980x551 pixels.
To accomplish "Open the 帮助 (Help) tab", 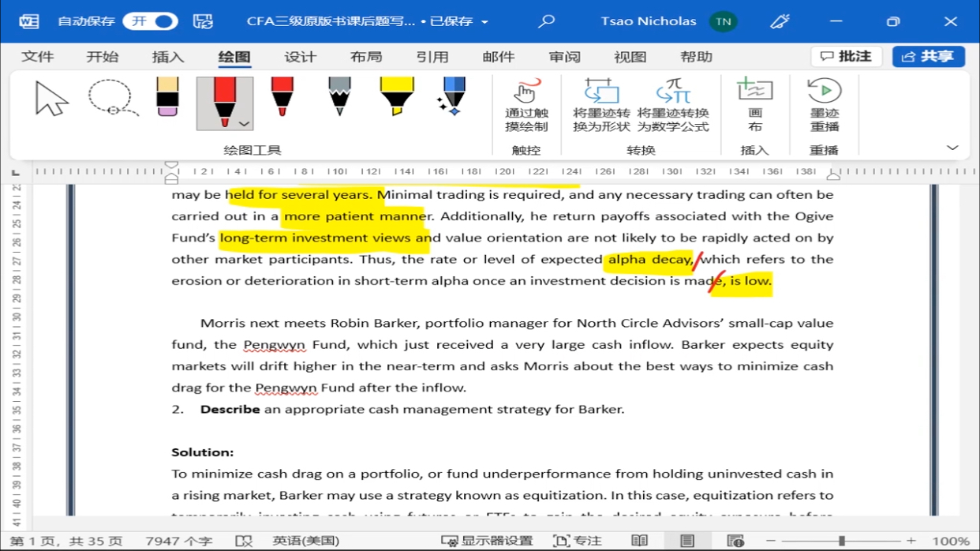I will coord(696,57).
